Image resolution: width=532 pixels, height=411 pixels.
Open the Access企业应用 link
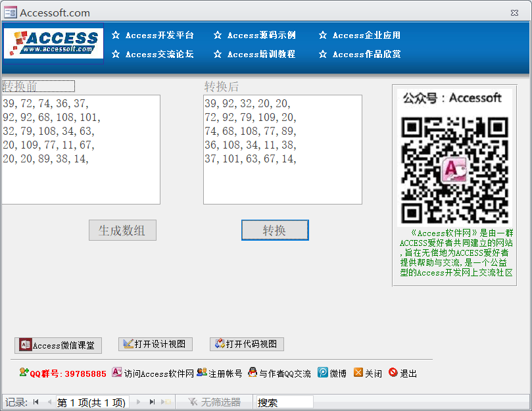[366, 36]
